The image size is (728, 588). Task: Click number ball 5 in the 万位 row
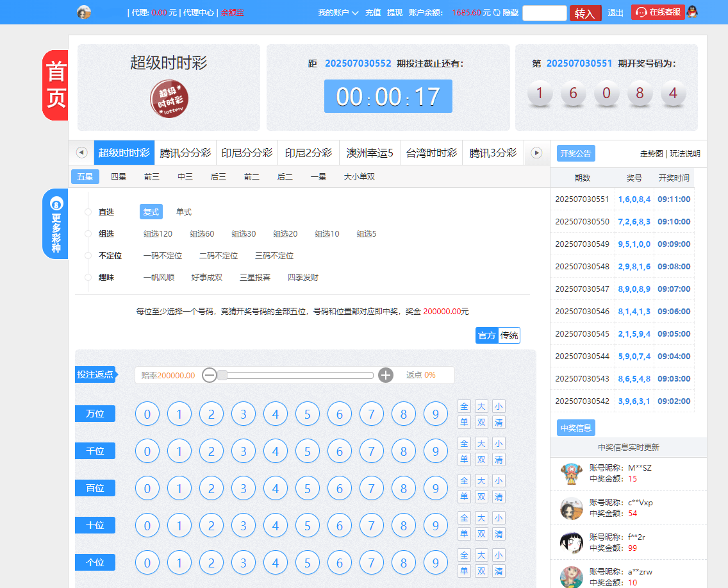(307, 414)
